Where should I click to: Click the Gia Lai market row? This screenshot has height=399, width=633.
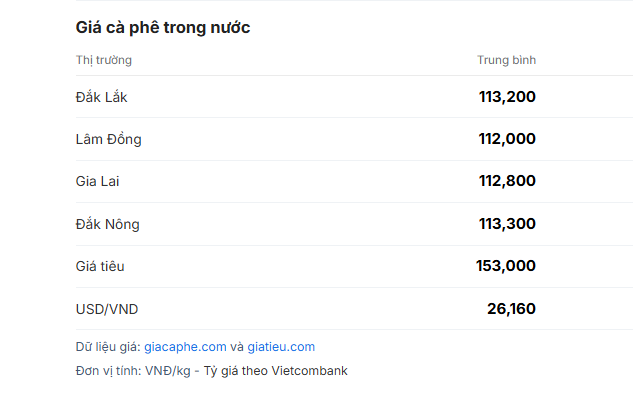(354, 181)
